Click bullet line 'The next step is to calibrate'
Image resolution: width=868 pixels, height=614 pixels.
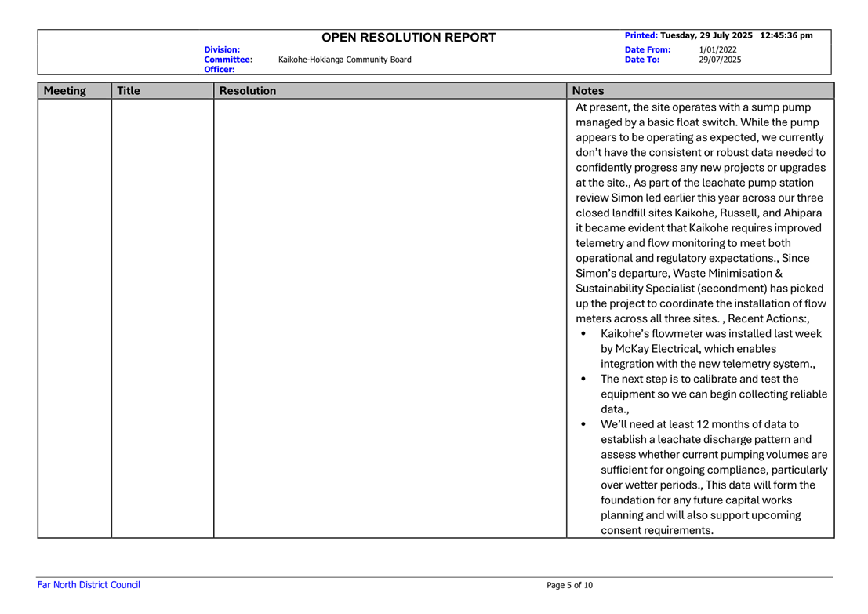pos(699,379)
